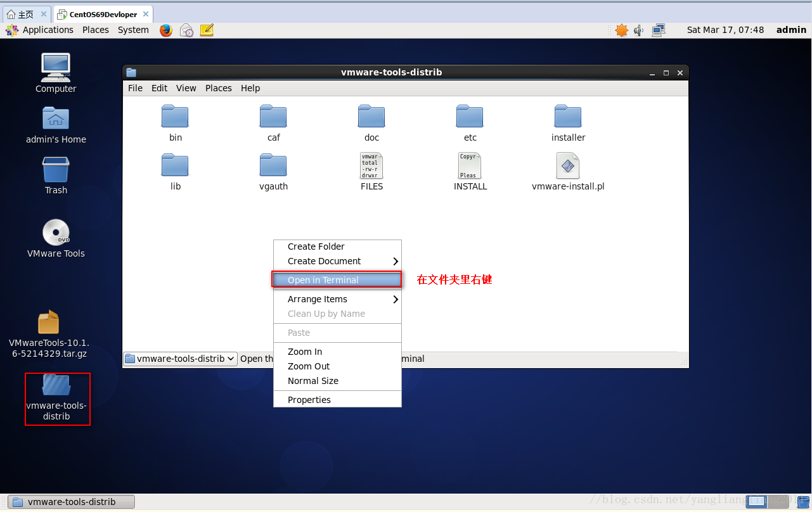Select the INSTALL document icon
812x512 pixels.
(x=470, y=165)
